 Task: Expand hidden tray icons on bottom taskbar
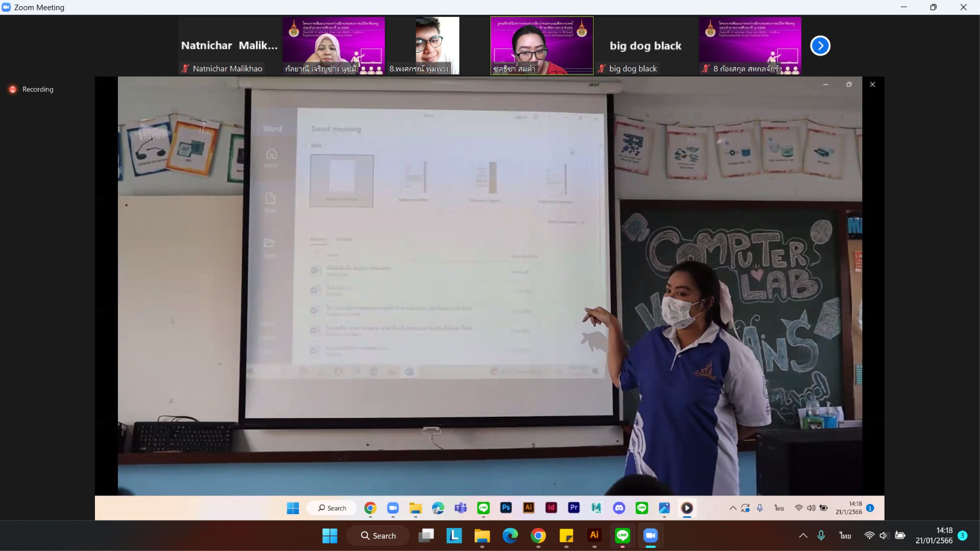803,536
